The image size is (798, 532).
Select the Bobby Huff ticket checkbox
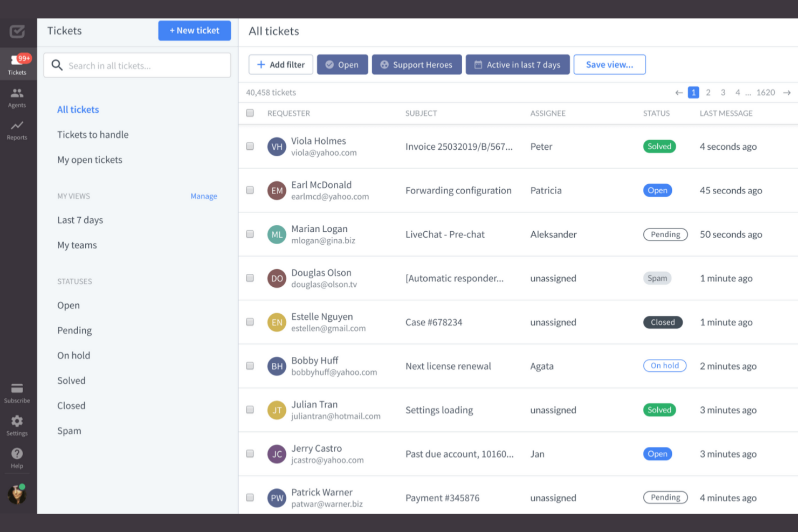(250, 365)
